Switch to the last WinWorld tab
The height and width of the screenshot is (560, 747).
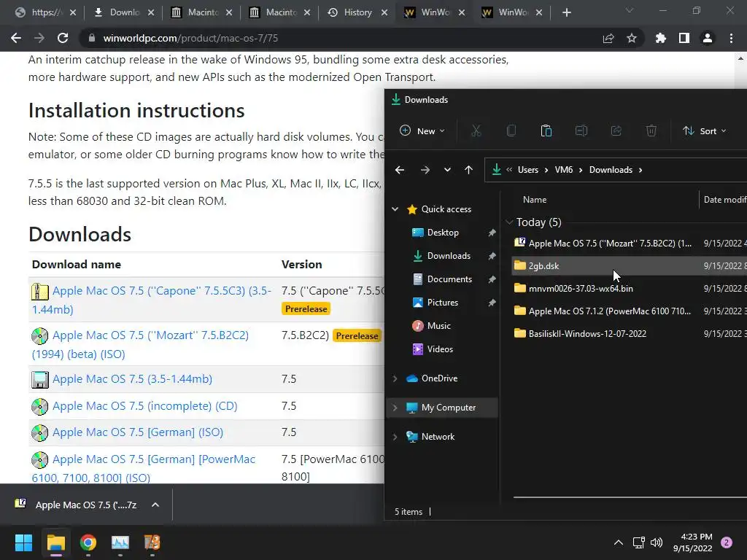click(513, 12)
